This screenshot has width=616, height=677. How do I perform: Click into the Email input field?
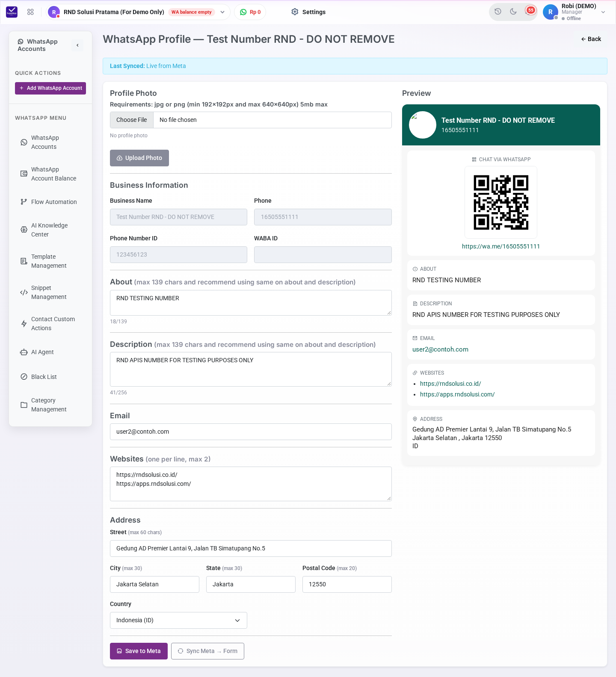click(251, 432)
